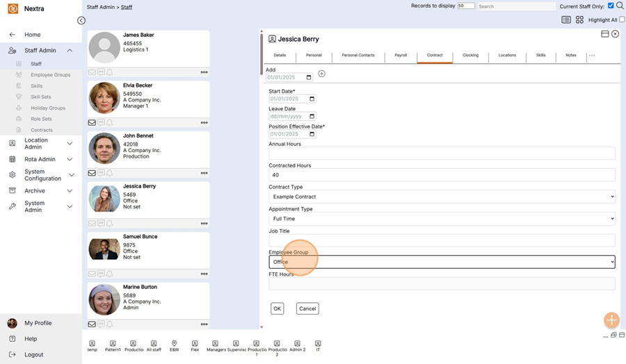Click the Cancel button
This screenshot has width=626, height=364.
307,308
